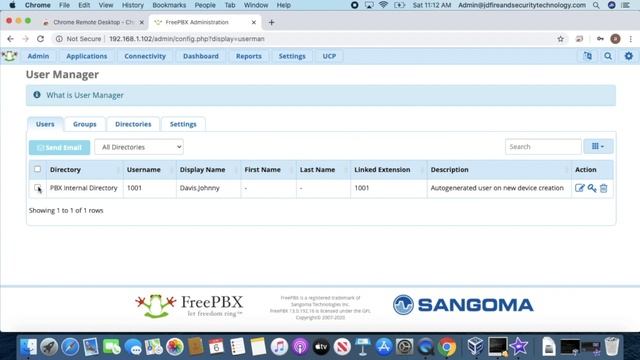
Task: Open the Chrome three-dot menu
Action: click(631, 39)
